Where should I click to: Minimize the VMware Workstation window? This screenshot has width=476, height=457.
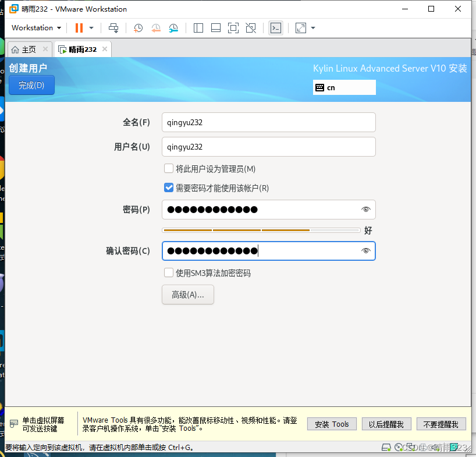pos(404,9)
